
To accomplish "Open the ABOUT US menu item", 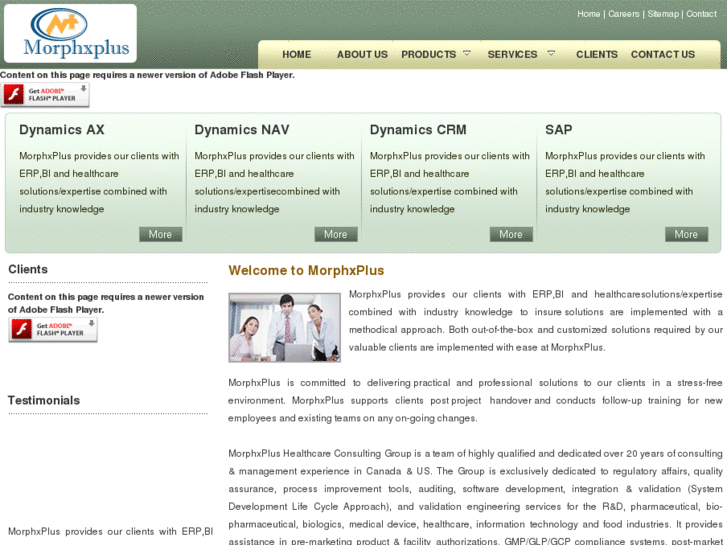I will [x=362, y=54].
